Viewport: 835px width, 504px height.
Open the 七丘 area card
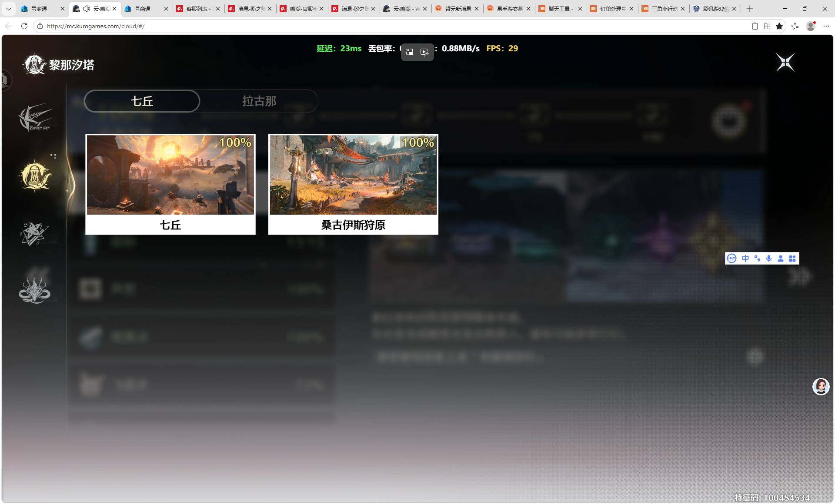coord(170,184)
